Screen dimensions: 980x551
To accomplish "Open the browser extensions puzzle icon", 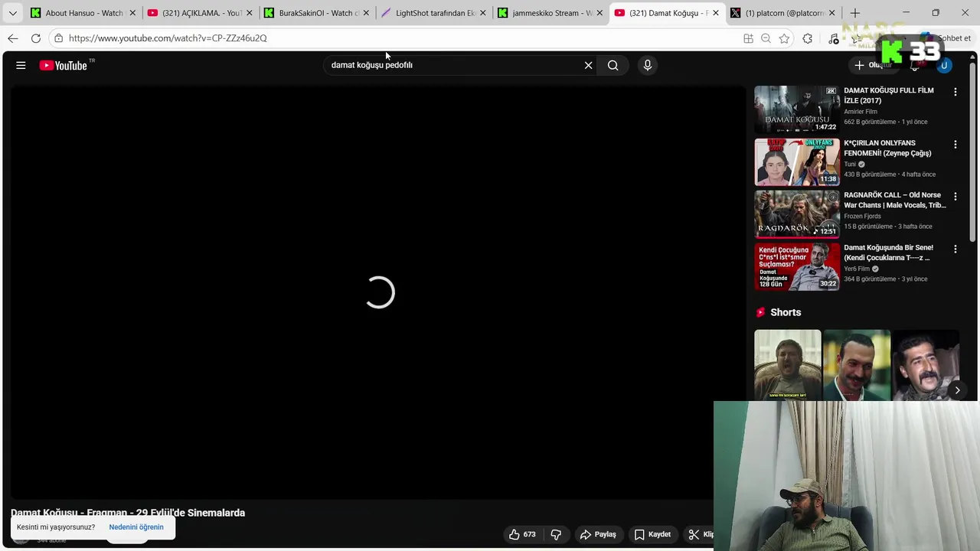I will pos(808,38).
